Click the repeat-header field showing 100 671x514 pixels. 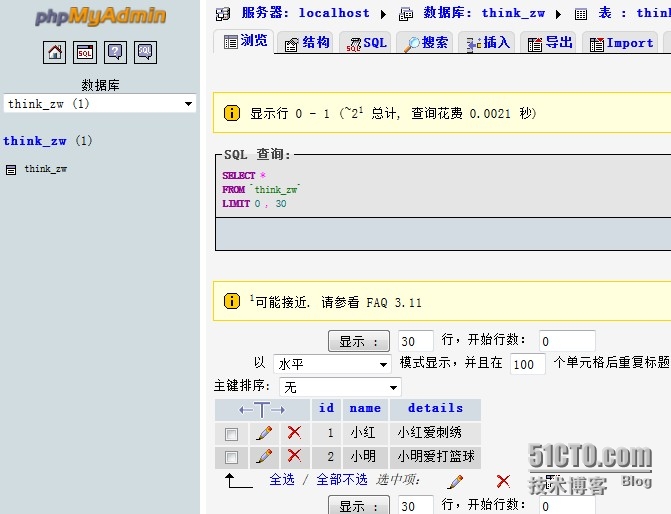click(528, 364)
